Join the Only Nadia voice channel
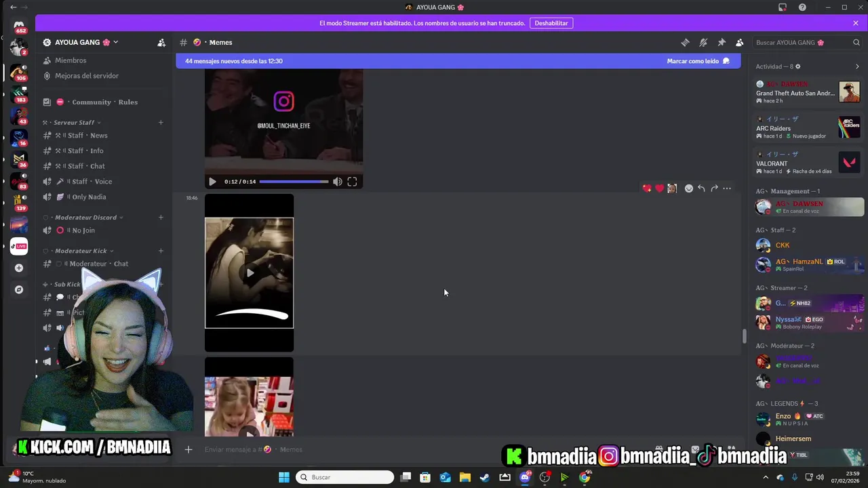 point(89,197)
